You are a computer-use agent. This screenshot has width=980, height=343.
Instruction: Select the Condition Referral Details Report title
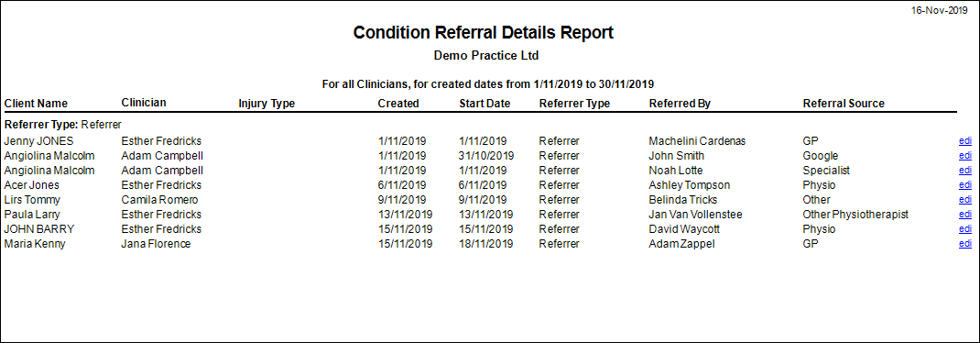(484, 32)
